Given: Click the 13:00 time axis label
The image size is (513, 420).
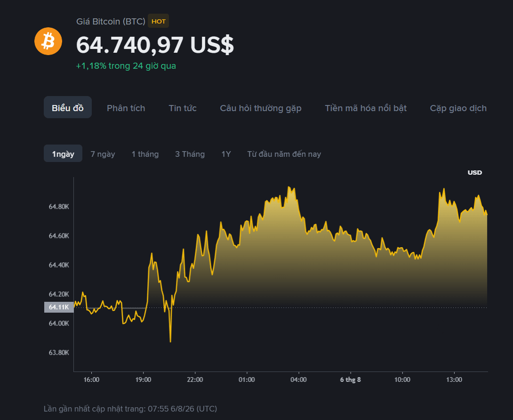Looking at the screenshot, I should [x=454, y=380].
